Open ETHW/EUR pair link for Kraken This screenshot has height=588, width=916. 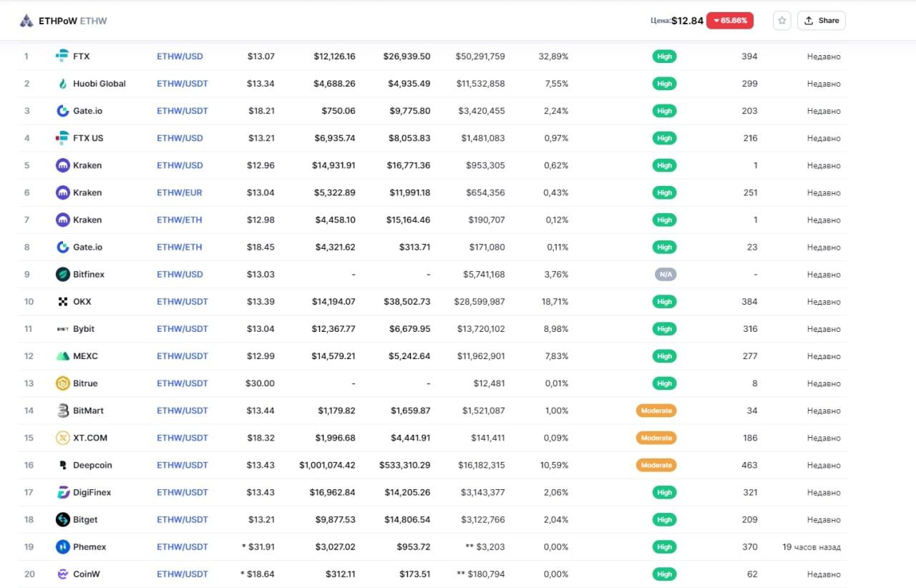pos(180,192)
